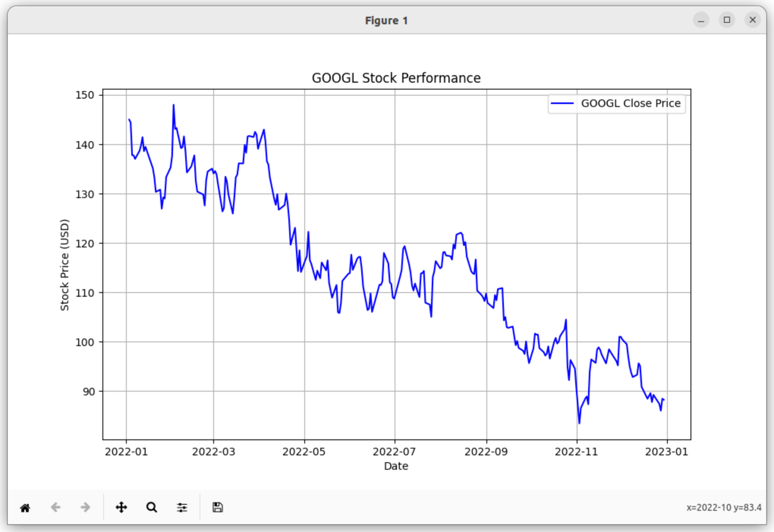Click the x=2022-10 y=83.4 coordinate readout
Viewport: 774px width, 532px height.
(x=724, y=508)
